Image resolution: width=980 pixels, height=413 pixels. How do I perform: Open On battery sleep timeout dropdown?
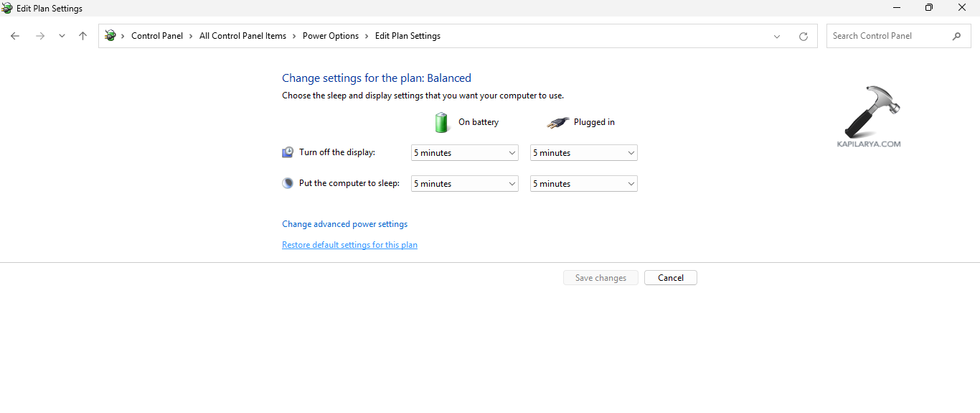point(464,184)
